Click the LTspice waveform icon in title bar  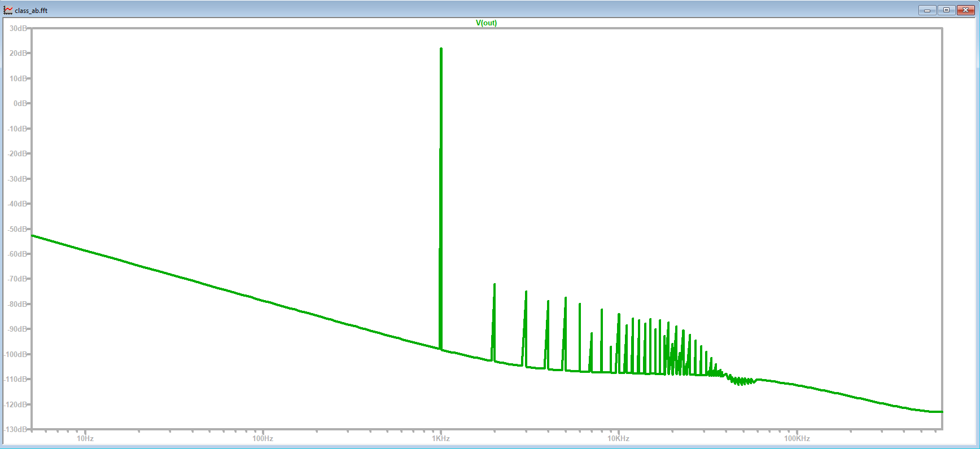8,10
